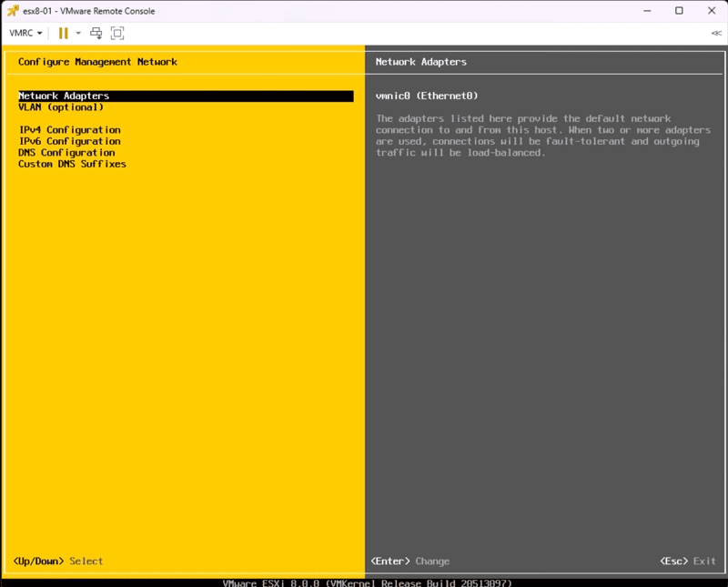The width and height of the screenshot is (728, 587).
Task: Click the double-chevron toolbar collapse icon
Action: pos(716,33)
